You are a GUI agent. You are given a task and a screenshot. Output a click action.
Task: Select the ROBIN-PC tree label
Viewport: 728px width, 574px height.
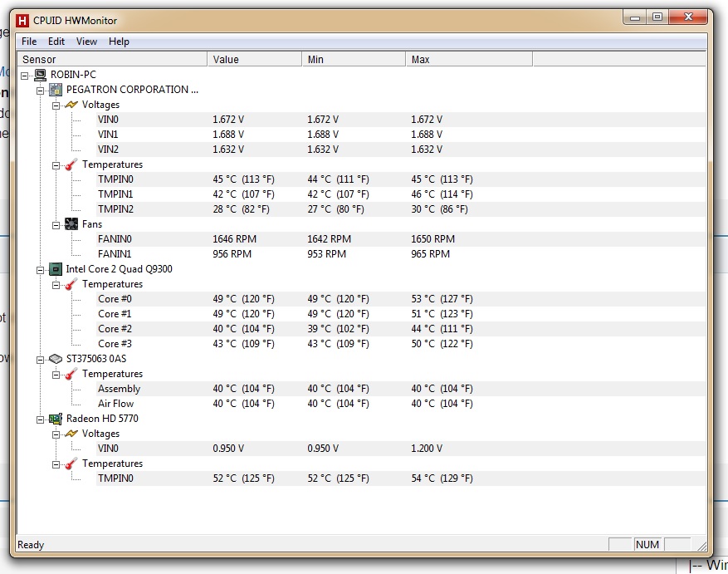(x=73, y=75)
